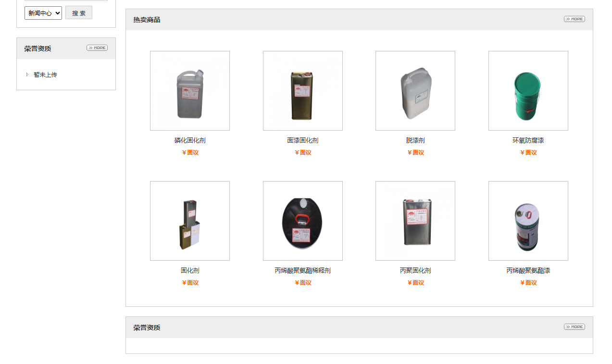
Task: Open 固化剂 product thumbnail
Action: pos(190,221)
